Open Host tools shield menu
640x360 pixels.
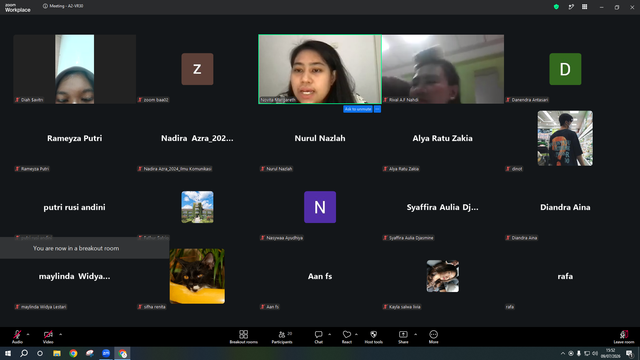[373, 337]
